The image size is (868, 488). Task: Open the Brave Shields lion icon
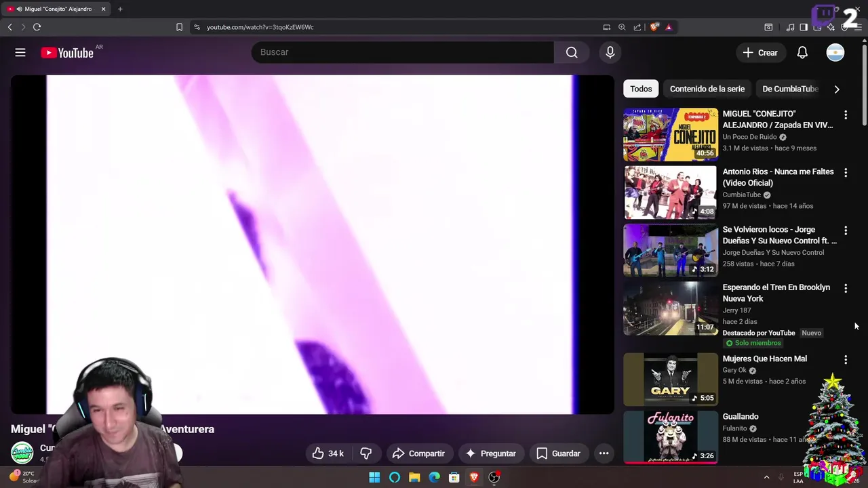coord(654,27)
